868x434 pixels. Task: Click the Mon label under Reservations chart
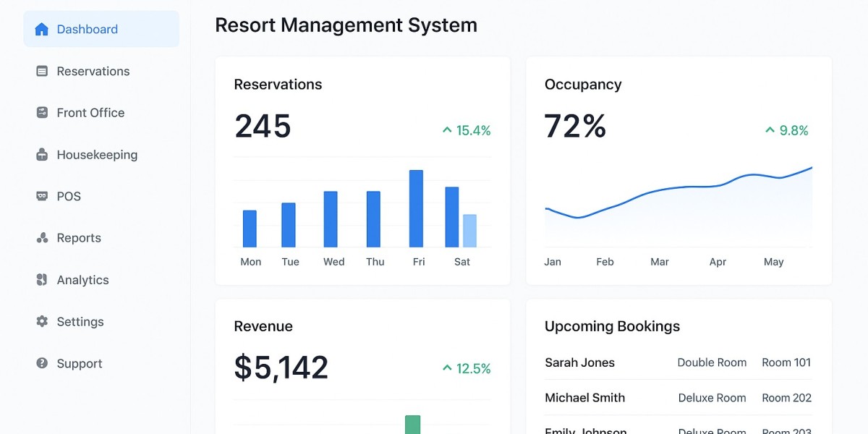pyautogui.click(x=250, y=262)
